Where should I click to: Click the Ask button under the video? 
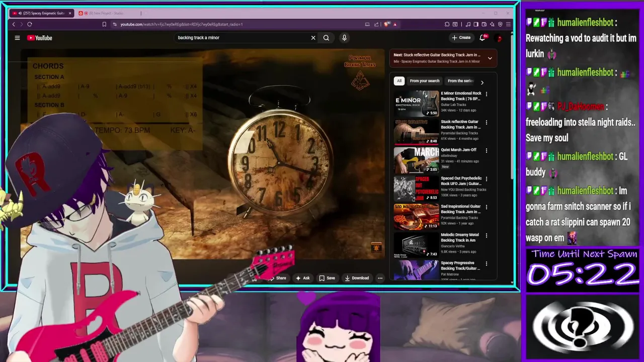pyautogui.click(x=302, y=278)
